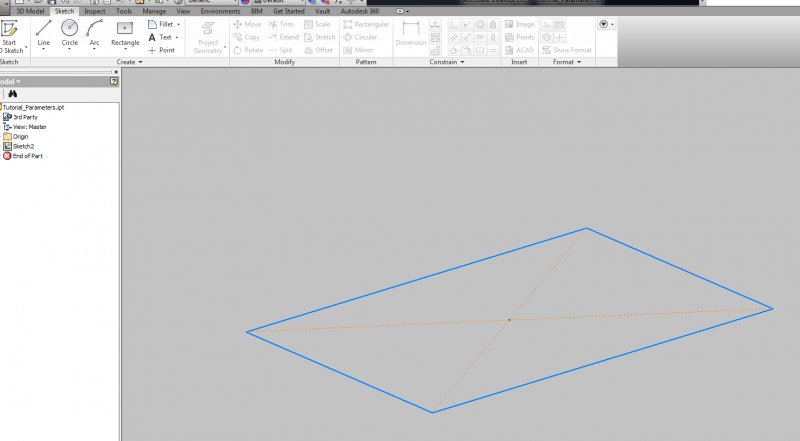Click the help icon on the Model browser

pyautogui.click(x=114, y=81)
